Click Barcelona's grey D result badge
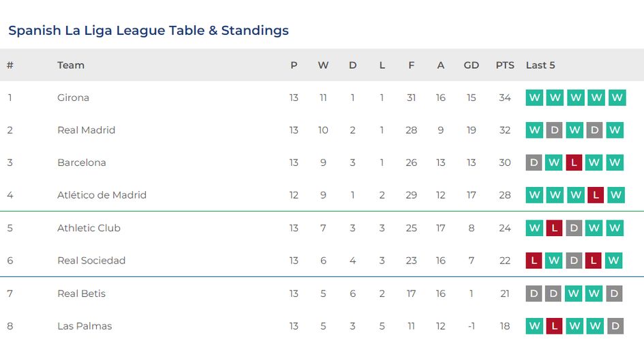The image size is (644, 363). pos(534,162)
